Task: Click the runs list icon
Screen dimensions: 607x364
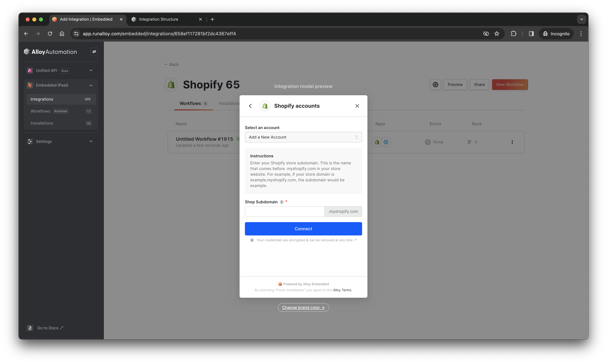Action: (x=469, y=142)
